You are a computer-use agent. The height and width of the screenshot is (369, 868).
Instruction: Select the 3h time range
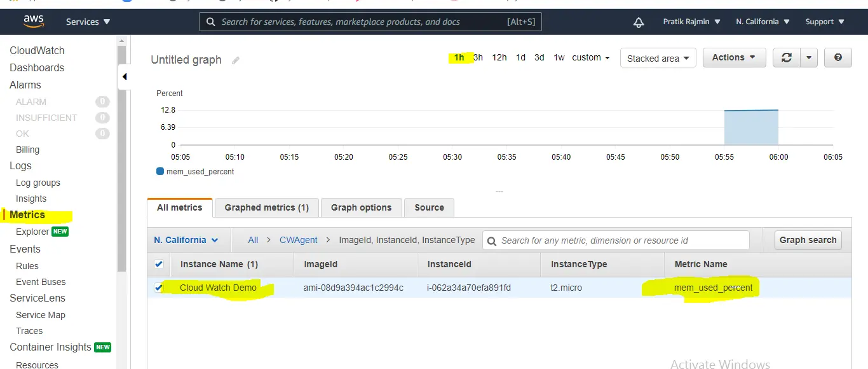(x=478, y=58)
